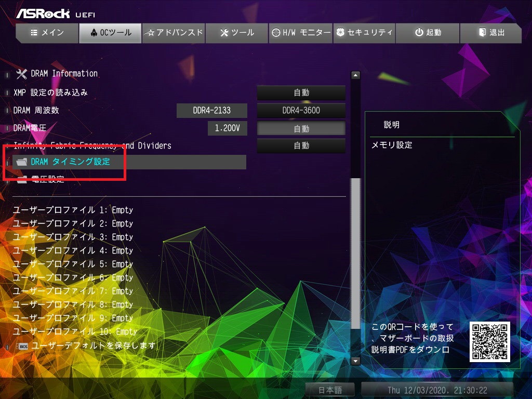Click the folder icon beside DRAM タイミング設定
Screen dimensions: 532x399
click(22, 162)
